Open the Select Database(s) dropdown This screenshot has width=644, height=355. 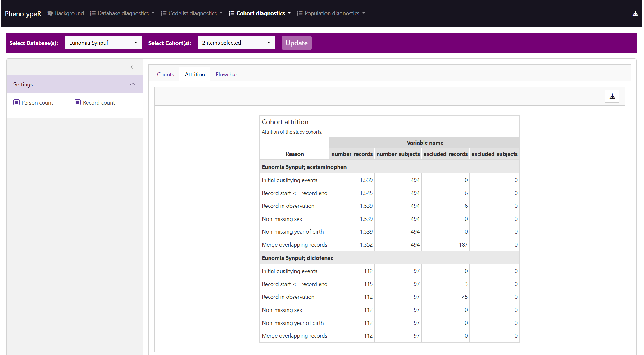click(103, 43)
